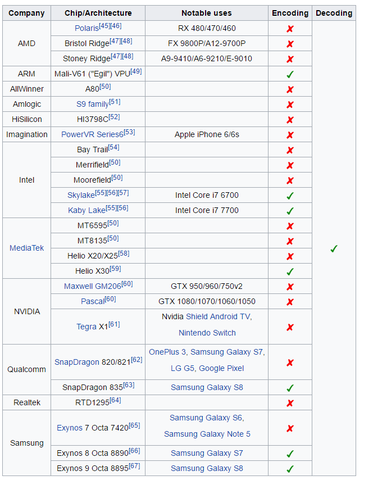Screen dimensions: 373x480
Task: Follow the PowerVR Series6 link
Action: point(92,134)
